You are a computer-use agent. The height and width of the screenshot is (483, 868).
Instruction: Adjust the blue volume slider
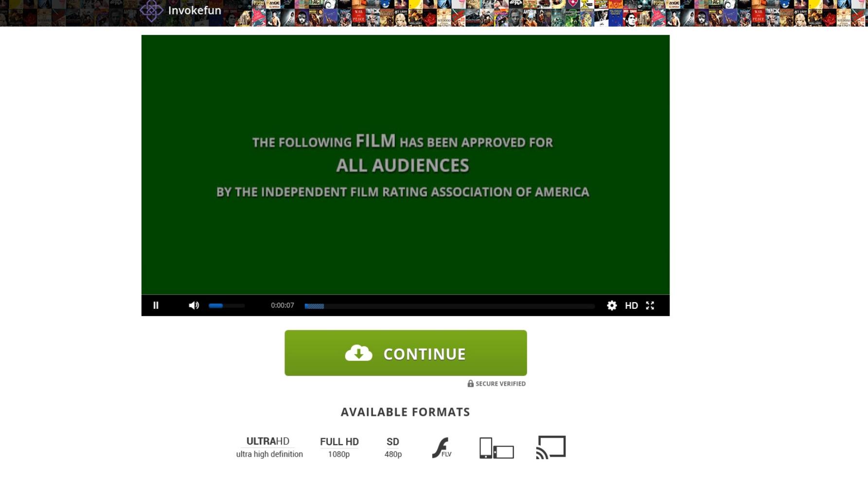[227, 305]
